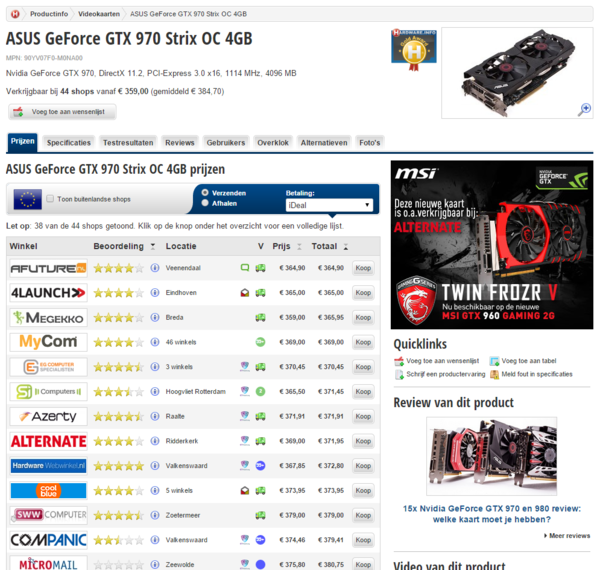Click the MSI Twin Frozr V advertisement

point(492,245)
